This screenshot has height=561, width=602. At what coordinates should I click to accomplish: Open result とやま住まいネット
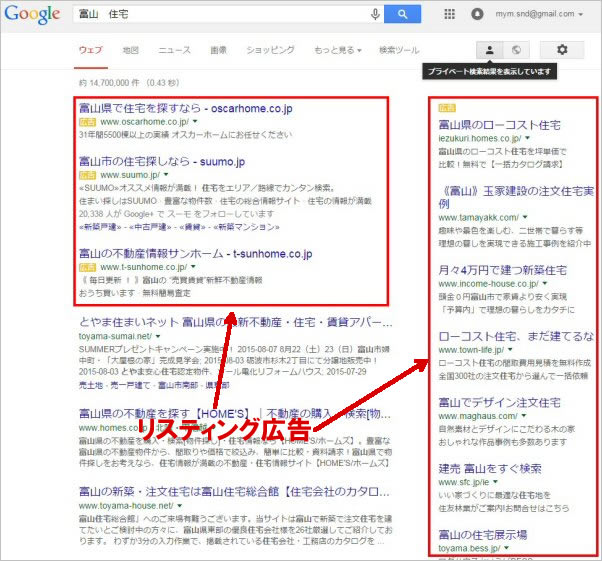235,322
